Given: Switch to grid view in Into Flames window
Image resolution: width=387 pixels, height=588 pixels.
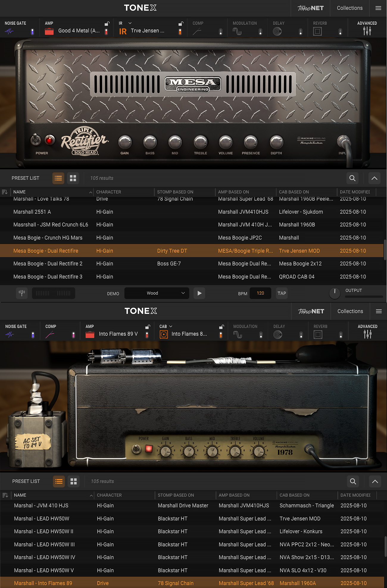Looking at the screenshot, I should tap(74, 481).
